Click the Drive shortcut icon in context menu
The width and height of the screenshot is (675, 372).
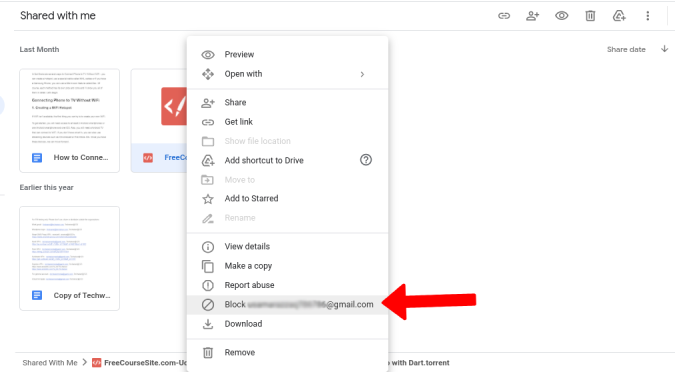[x=208, y=161]
